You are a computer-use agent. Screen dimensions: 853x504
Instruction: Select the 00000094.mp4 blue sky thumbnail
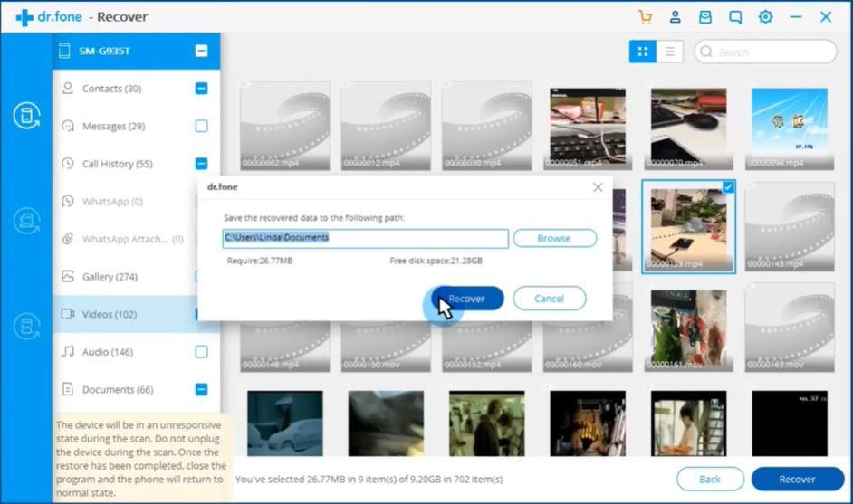click(790, 126)
